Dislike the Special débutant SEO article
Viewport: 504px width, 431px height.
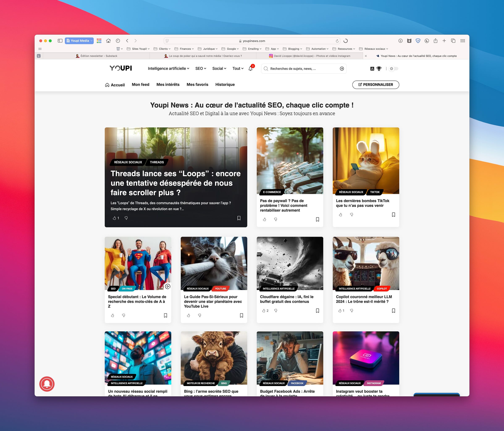click(123, 315)
